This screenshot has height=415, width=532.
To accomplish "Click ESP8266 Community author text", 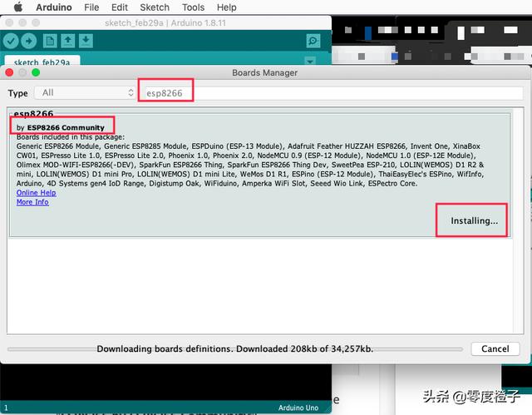I will 66,127.
